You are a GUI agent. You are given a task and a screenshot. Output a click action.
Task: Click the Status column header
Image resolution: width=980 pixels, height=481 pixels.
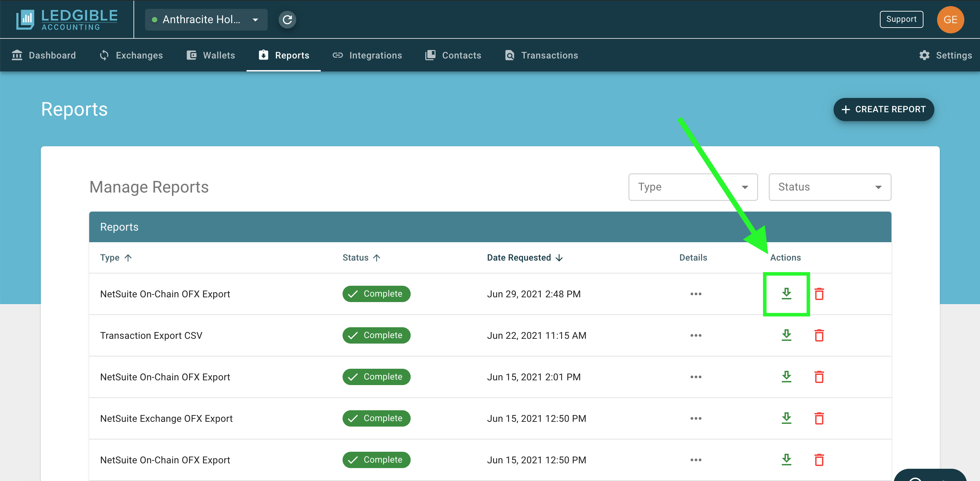click(x=355, y=258)
